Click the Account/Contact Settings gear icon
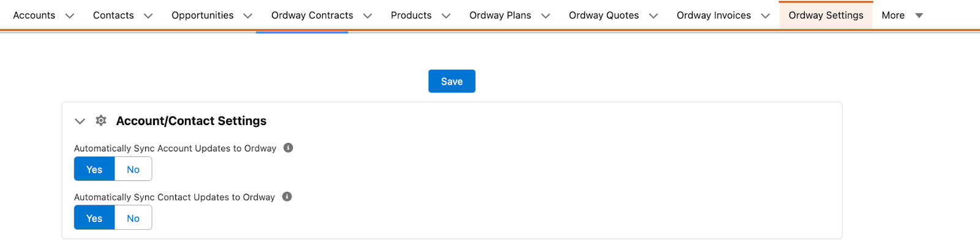 coord(101,121)
